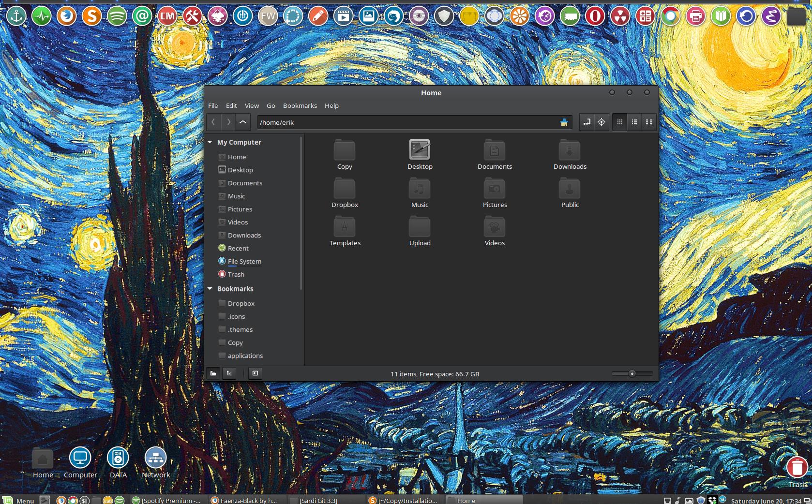Switch to list view
Screen dimensions: 812x504
pos(634,122)
